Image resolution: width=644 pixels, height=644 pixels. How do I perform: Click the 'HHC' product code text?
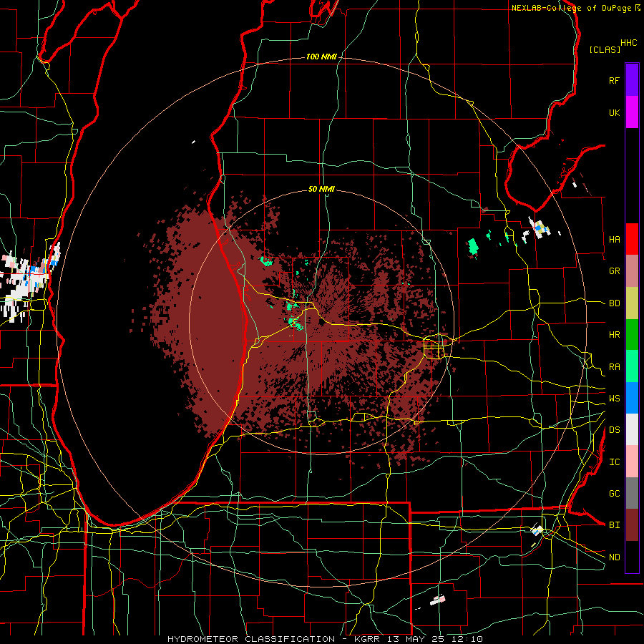pos(628,43)
